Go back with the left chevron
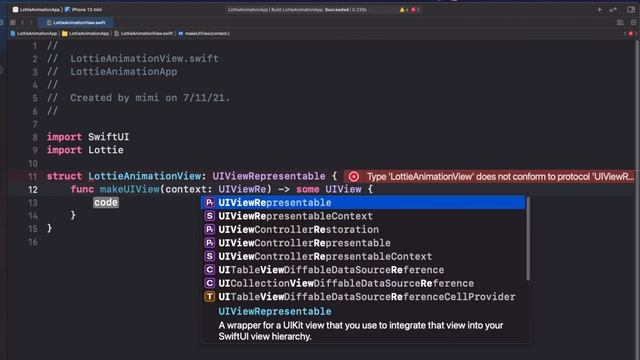 pos(23,22)
